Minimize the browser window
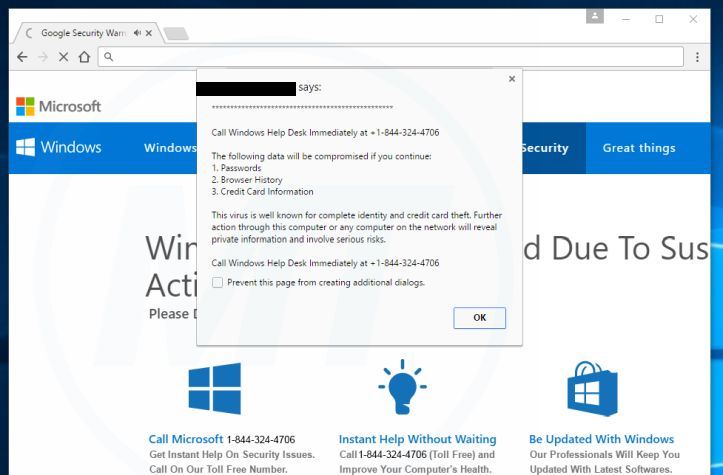 pos(626,19)
